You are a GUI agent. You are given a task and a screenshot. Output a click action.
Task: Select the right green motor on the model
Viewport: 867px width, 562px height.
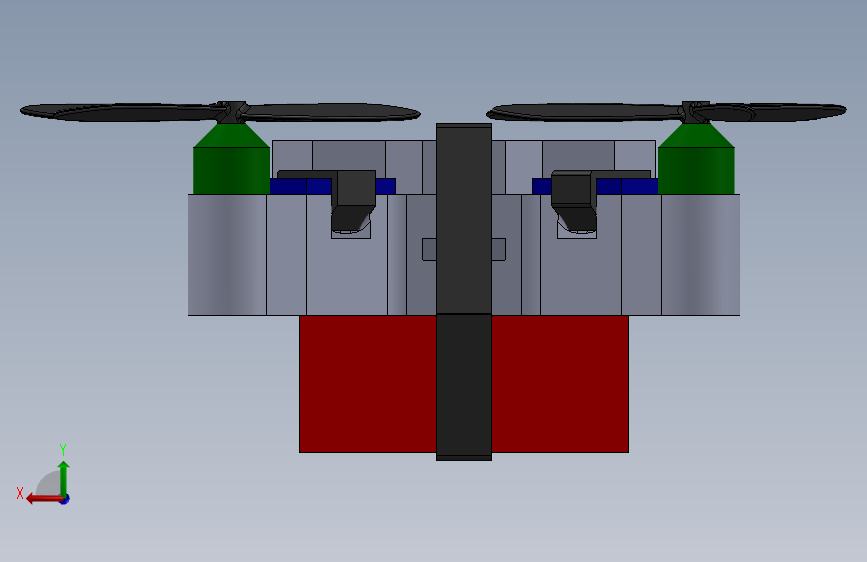pyautogui.click(x=696, y=159)
